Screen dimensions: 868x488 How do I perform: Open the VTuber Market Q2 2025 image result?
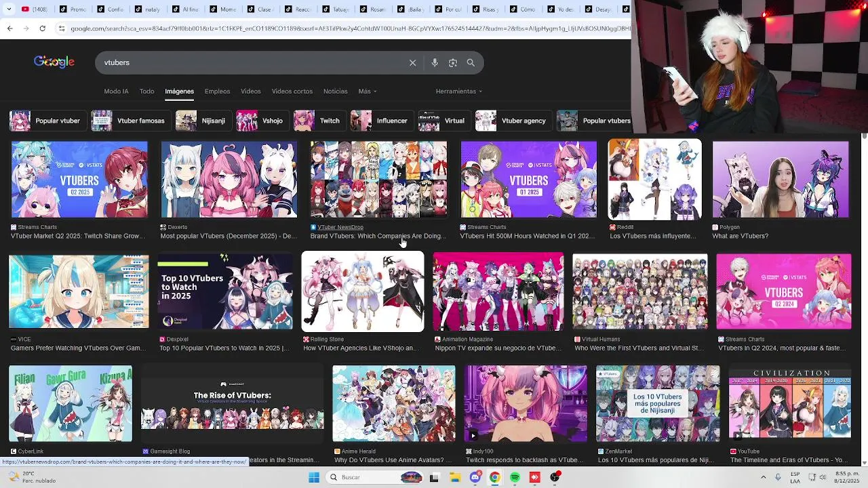coord(79,179)
